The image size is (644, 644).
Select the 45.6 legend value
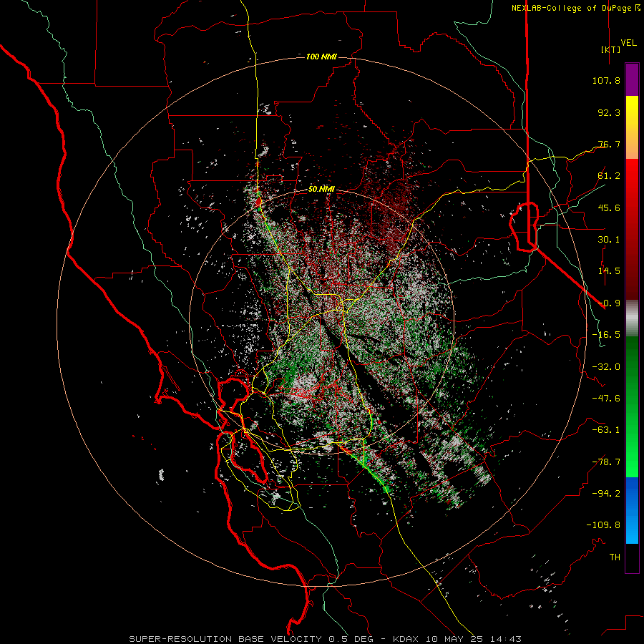[x=609, y=208]
